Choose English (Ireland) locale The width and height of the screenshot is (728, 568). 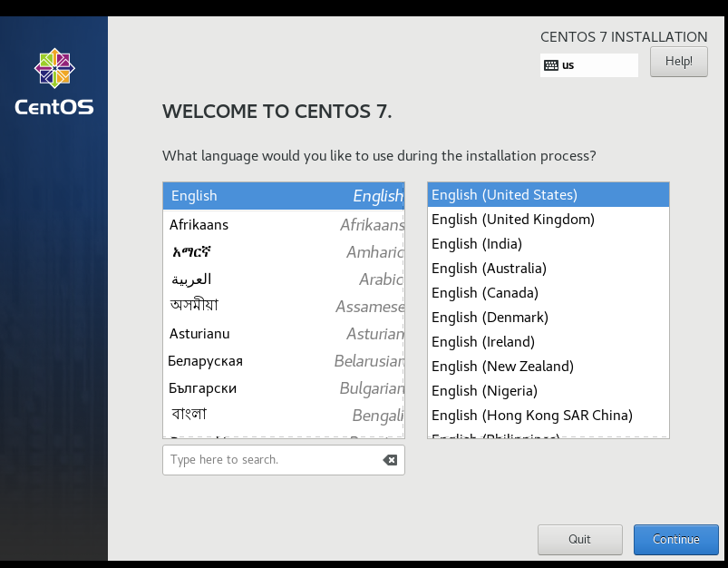548,342
